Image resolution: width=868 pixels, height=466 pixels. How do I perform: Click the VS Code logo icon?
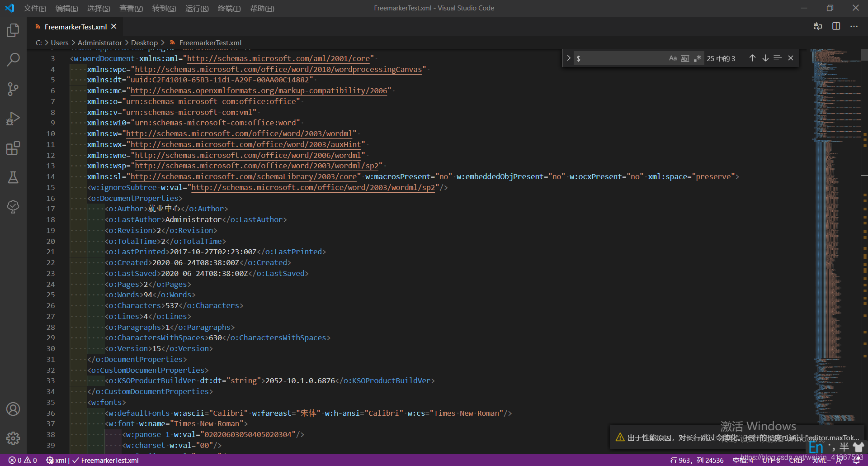pos(9,8)
